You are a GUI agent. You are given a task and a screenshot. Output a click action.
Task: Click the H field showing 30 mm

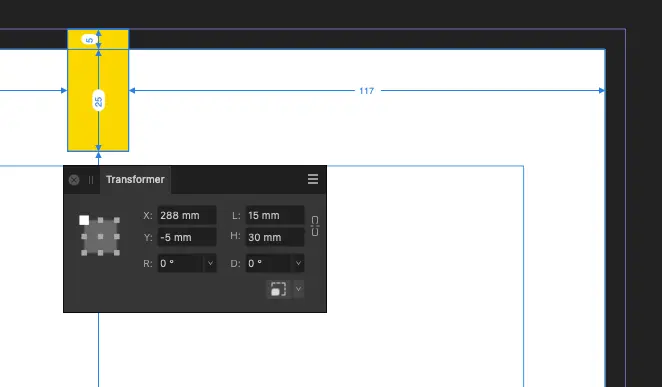coord(275,237)
